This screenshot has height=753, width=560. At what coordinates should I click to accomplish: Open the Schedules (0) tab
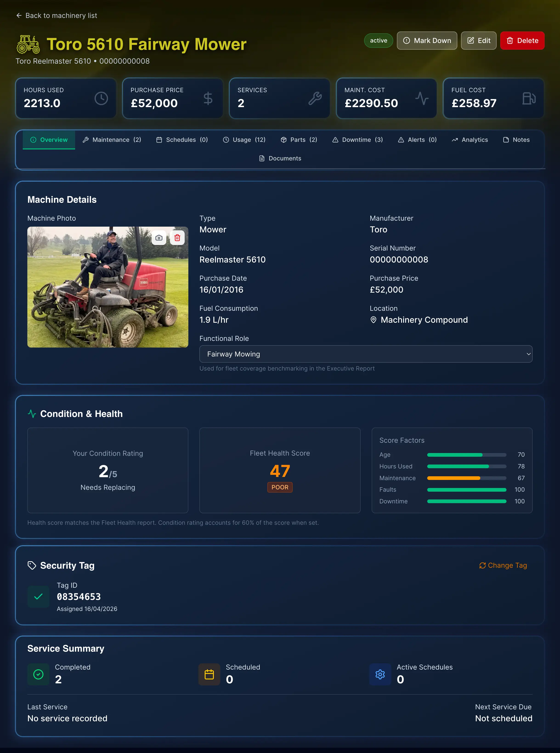pyautogui.click(x=182, y=140)
